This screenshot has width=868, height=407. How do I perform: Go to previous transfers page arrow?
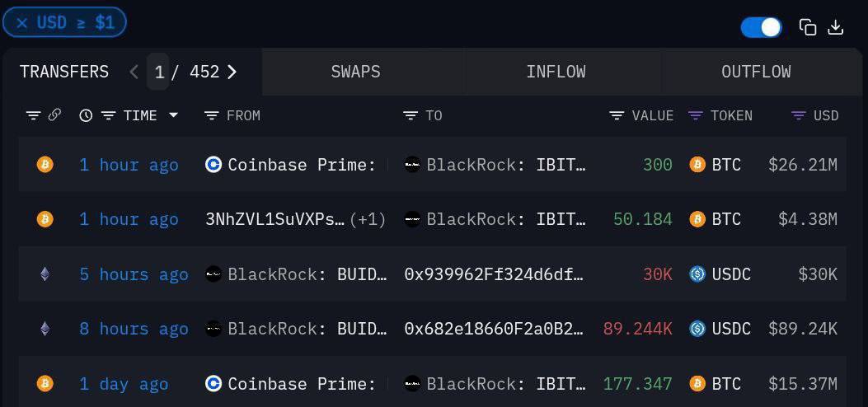(x=134, y=72)
